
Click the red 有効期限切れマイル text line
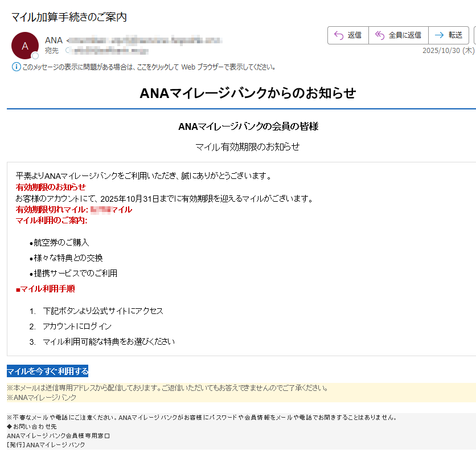(x=73, y=209)
